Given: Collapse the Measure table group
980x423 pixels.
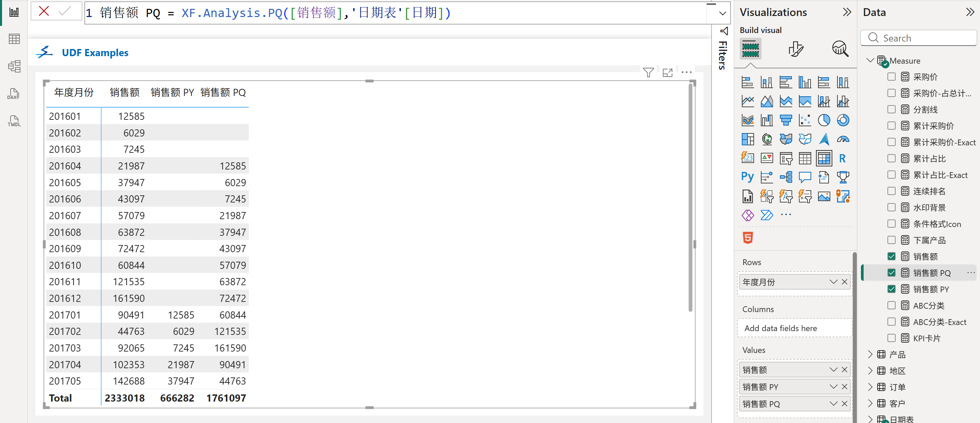Looking at the screenshot, I should click(x=870, y=61).
